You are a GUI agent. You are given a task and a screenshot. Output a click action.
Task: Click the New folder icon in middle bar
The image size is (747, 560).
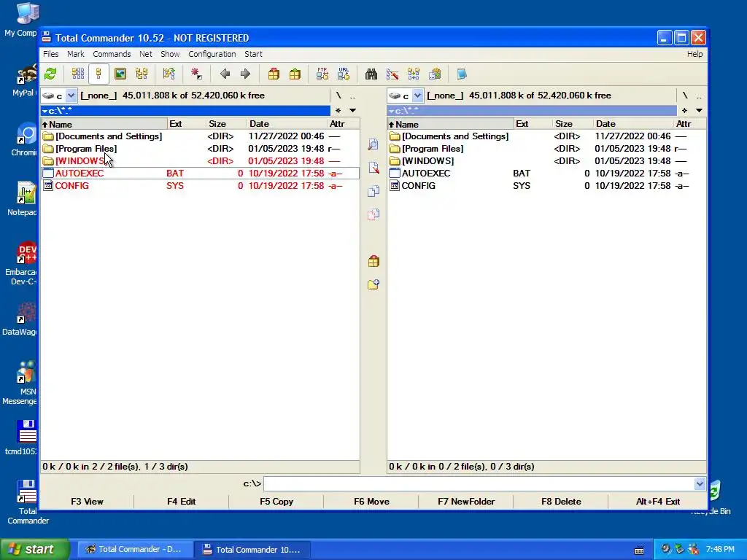373,284
